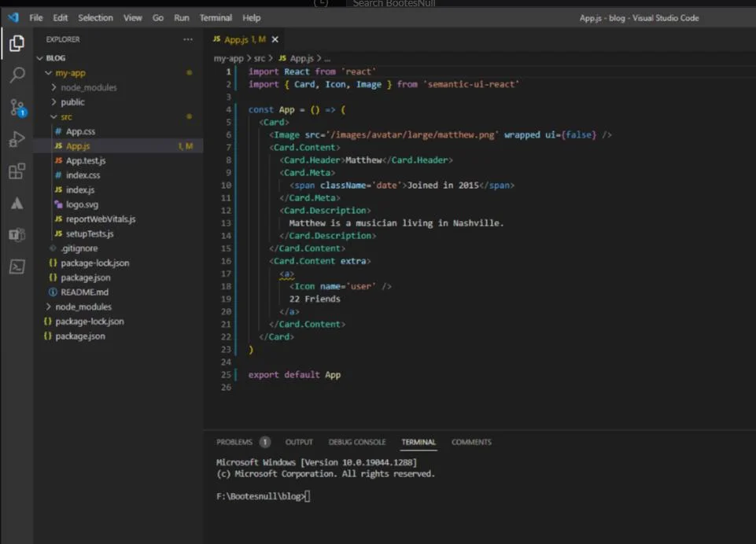This screenshot has width=756, height=544.
Task: Open the View menu
Action: [133, 18]
